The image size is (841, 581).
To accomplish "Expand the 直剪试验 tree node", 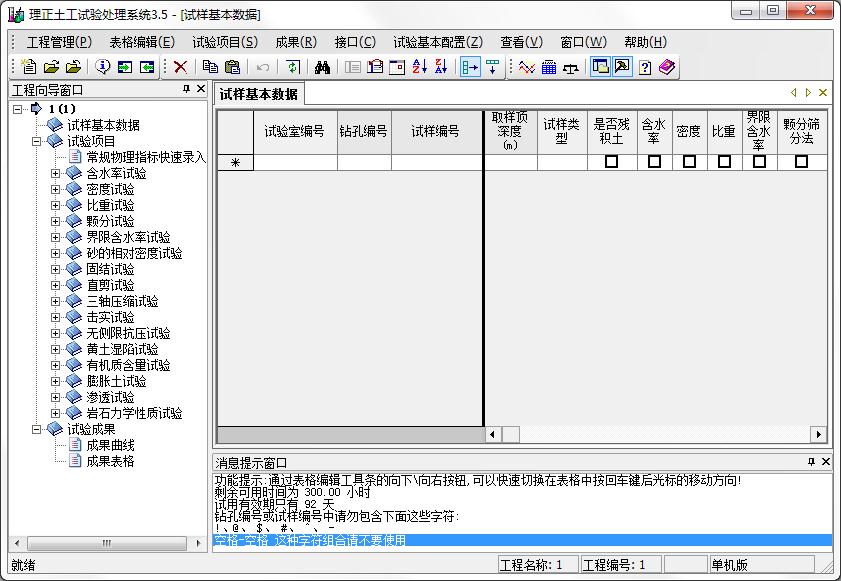I will [x=55, y=285].
